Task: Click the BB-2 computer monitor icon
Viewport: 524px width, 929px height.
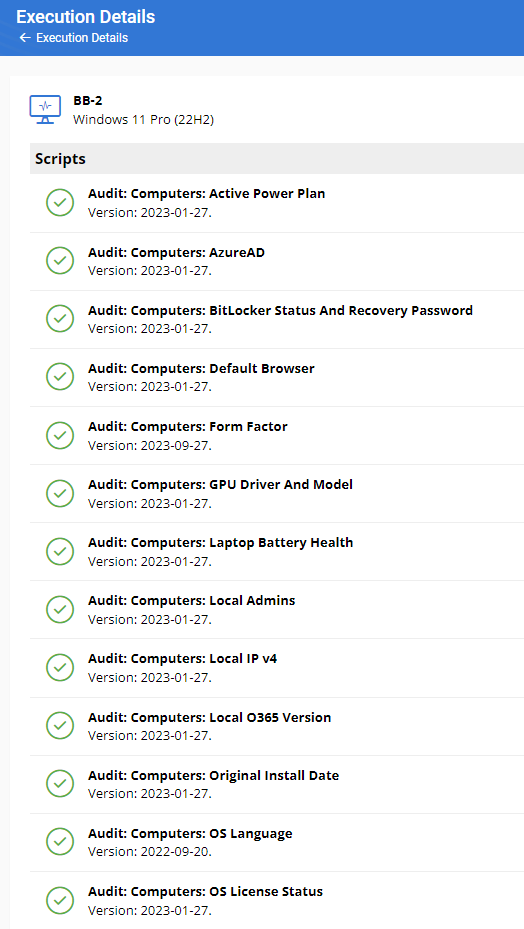Action: pos(45,110)
